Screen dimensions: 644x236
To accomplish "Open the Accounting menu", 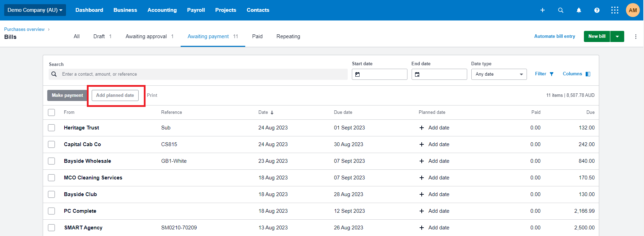I will click(162, 10).
